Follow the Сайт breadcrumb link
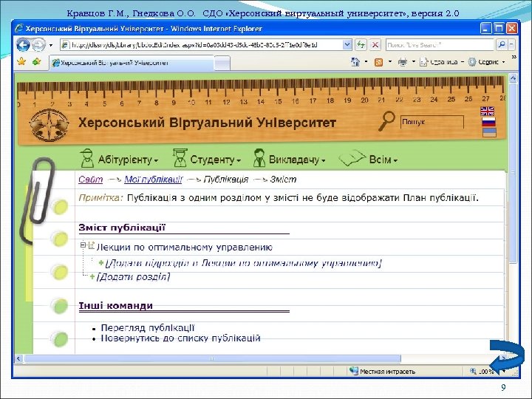This screenshot has height=399, width=532. pos(91,179)
